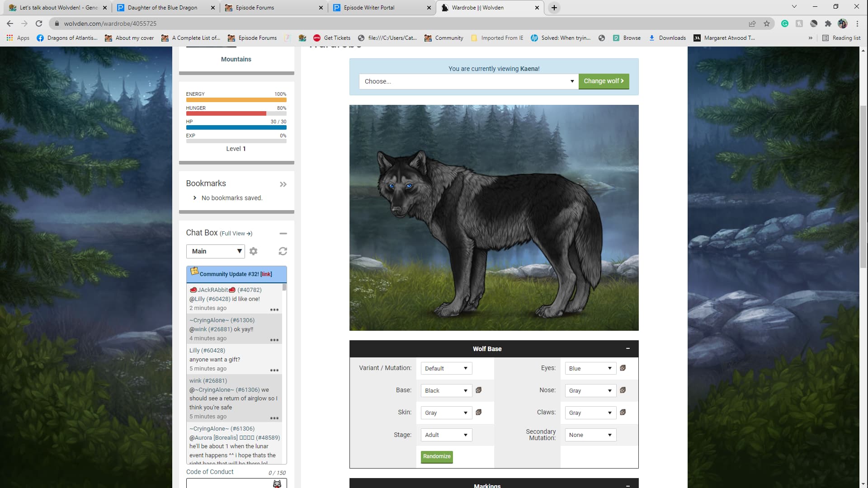Open the Get Tickets bookmark
The width and height of the screenshot is (868, 488).
[x=332, y=38]
